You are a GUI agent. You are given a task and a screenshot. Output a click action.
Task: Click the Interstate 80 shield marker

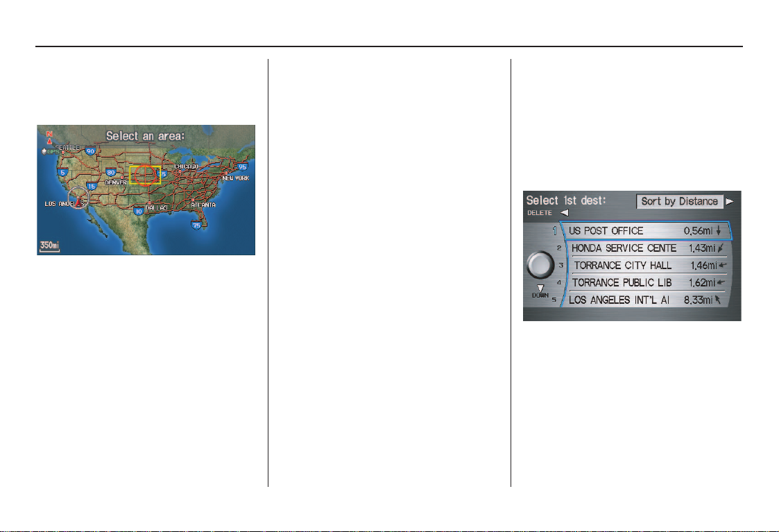point(110,172)
